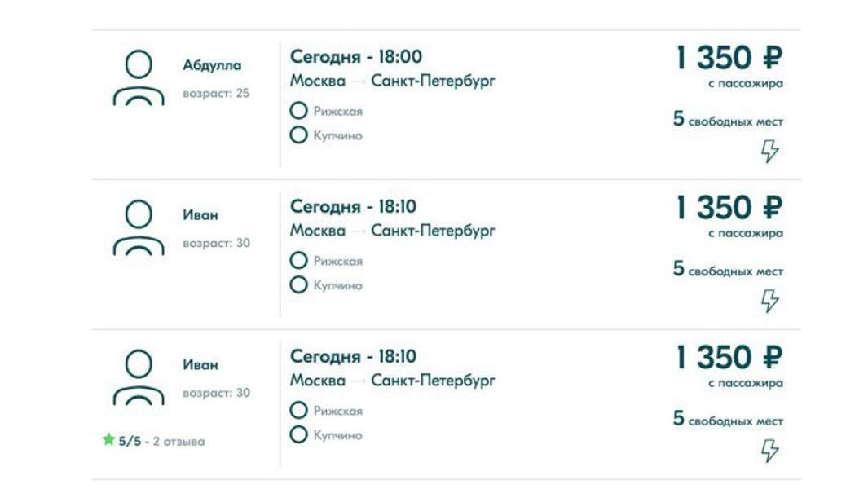Viewport: 868px width, 489px height.
Task: Click Абдулла's driver avatar icon
Action: pyautogui.click(x=139, y=78)
